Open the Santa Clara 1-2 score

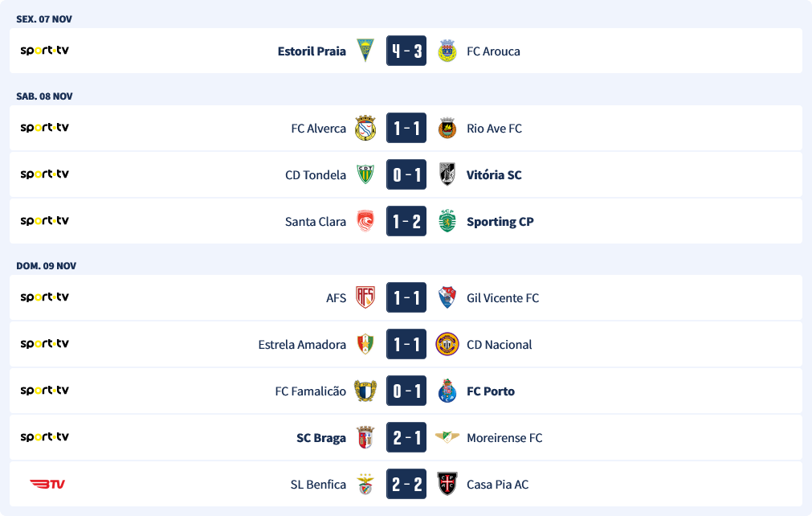[406, 221]
